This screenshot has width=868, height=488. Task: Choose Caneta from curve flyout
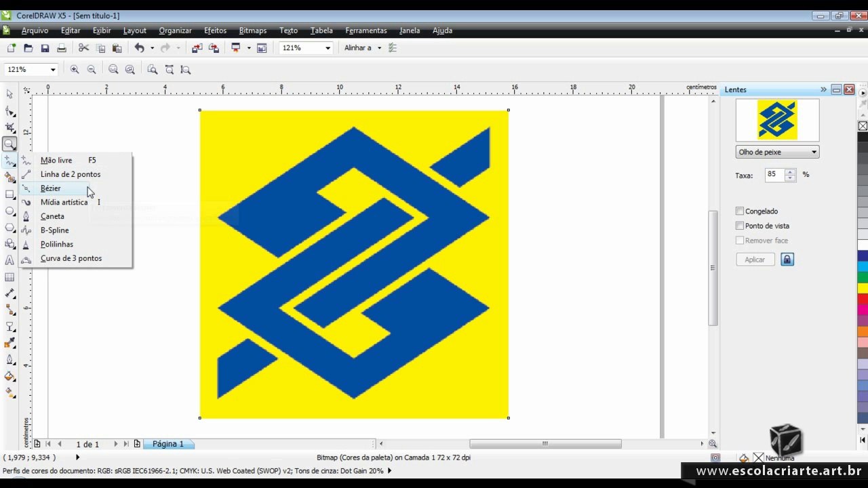pyautogui.click(x=76, y=216)
